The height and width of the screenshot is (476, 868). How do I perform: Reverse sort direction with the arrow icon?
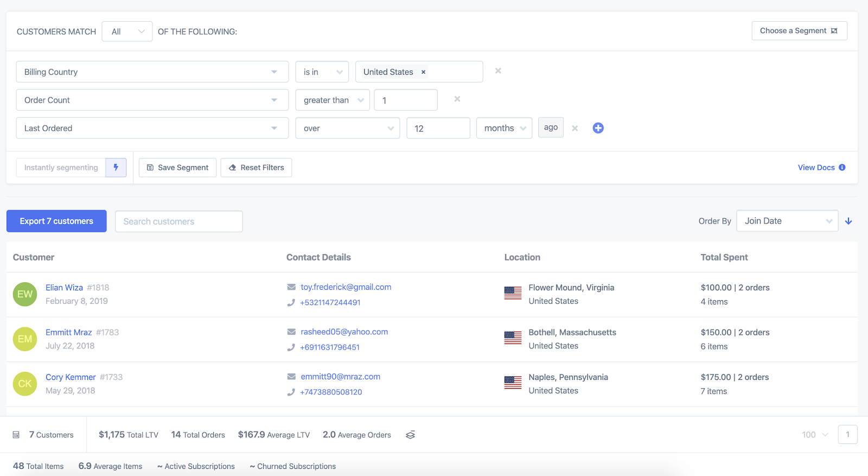click(x=848, y=221)
